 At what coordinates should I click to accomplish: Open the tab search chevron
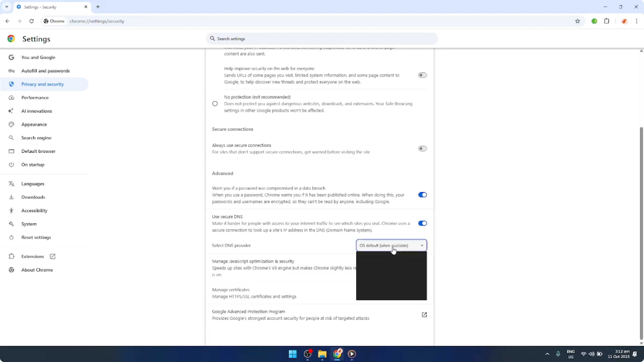7,7
